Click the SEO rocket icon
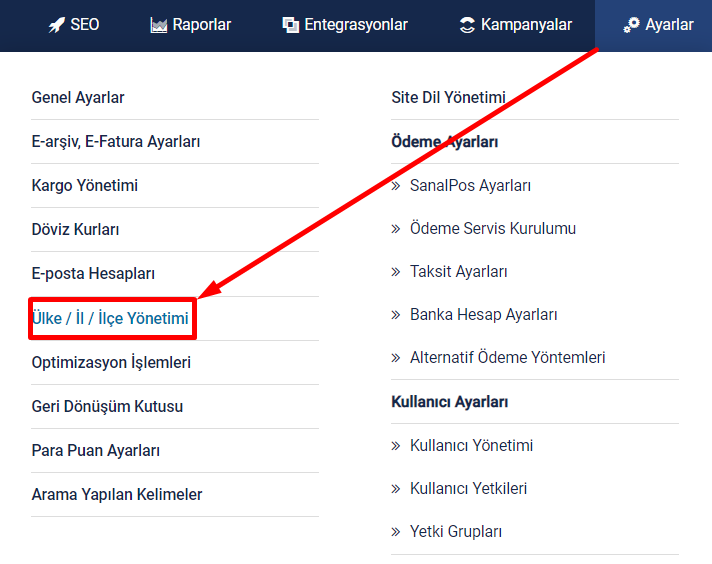The image size is (712, 564). [x=57, y=25]
